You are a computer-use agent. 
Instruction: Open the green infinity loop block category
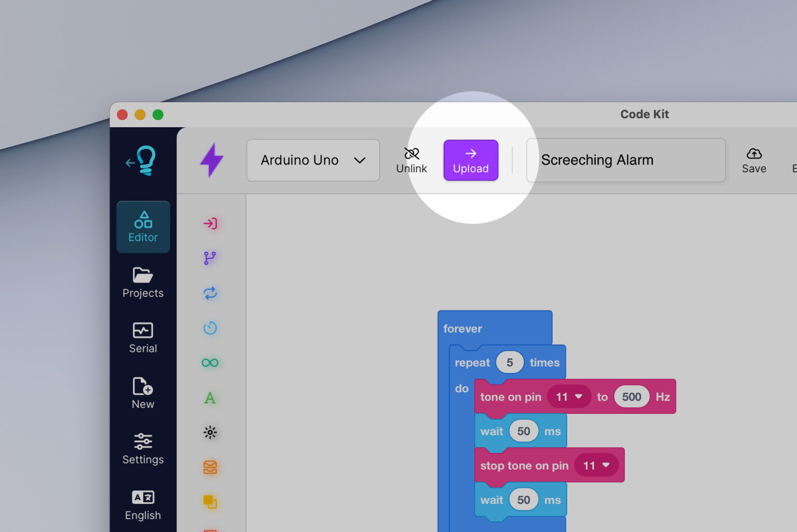click(x=210, y=362)
